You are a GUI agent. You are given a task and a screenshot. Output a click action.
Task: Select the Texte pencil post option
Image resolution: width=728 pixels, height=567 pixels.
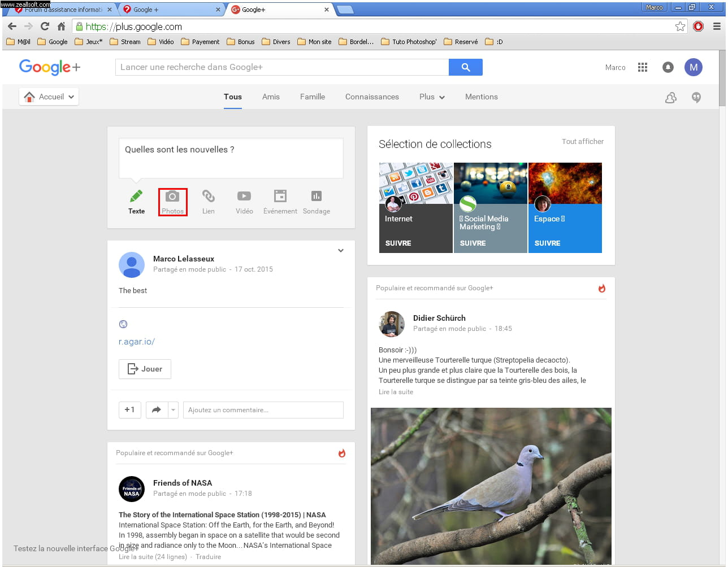click(136, 202)
